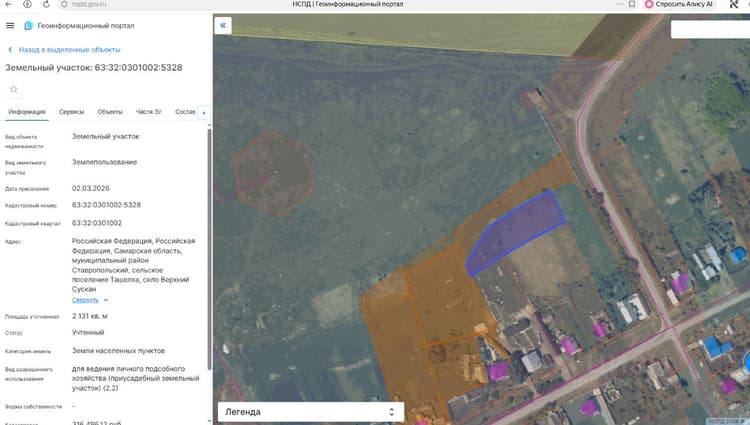This screenshot has height=425, width=750.
Task: Click the info panel vertical scrollbar
Action: click(x=209, y=249)
